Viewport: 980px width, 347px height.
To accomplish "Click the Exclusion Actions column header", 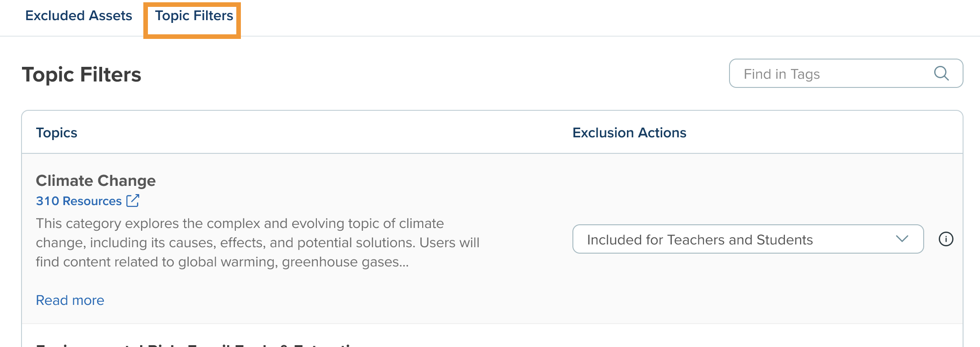I will tap(629, 133).
